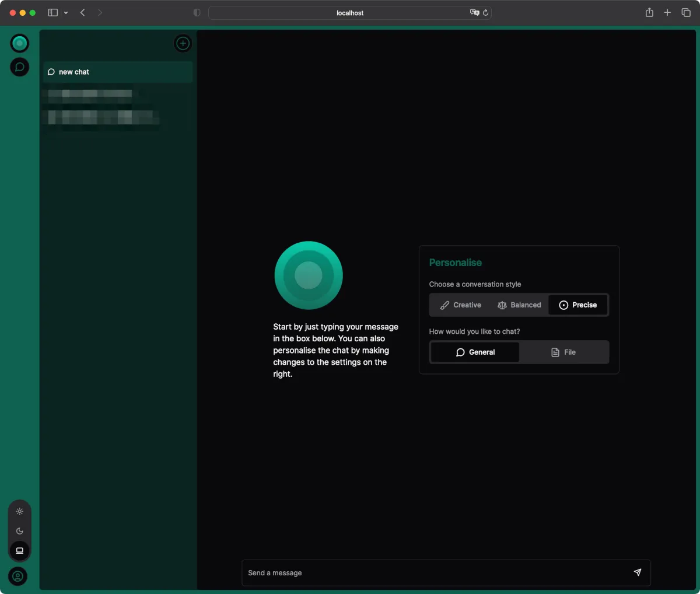
Task: Open Safari share menu
Action: [x=649, y=13]
